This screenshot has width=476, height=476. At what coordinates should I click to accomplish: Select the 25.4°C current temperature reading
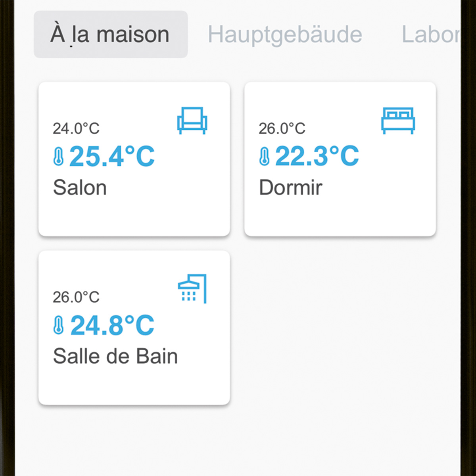tap(112, 156)
